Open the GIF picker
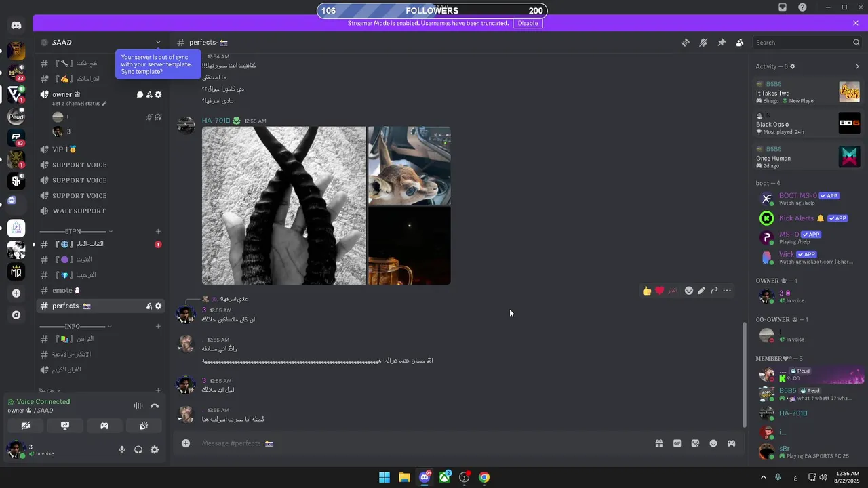 (677, 443)
